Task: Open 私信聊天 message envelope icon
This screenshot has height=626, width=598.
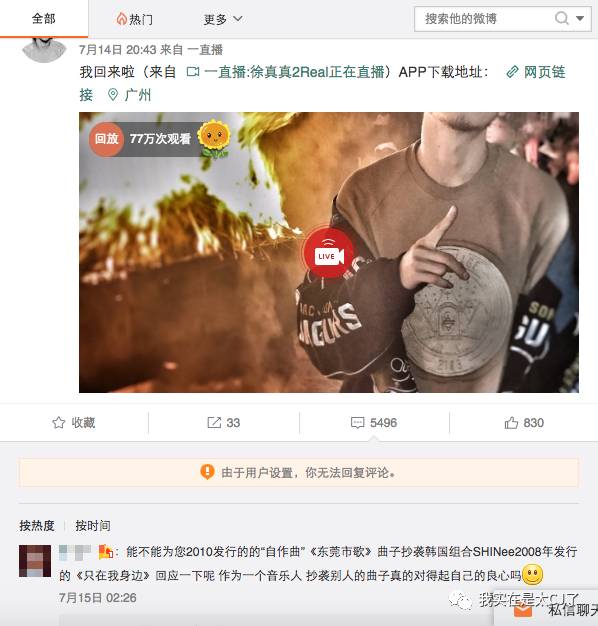Action: pyautogui.click(x=523, y=611)
